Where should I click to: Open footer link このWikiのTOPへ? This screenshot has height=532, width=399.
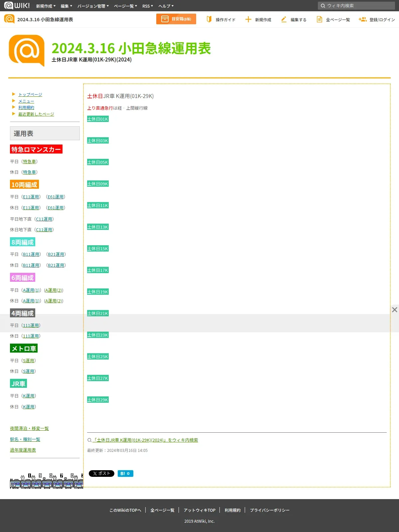[x=125, y=510]
